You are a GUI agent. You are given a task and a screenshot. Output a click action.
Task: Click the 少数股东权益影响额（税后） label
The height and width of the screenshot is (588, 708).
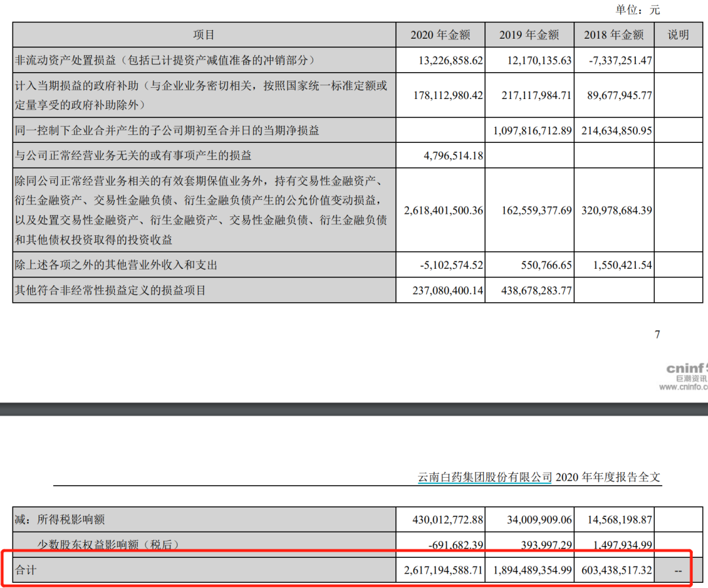click(108, 545)
